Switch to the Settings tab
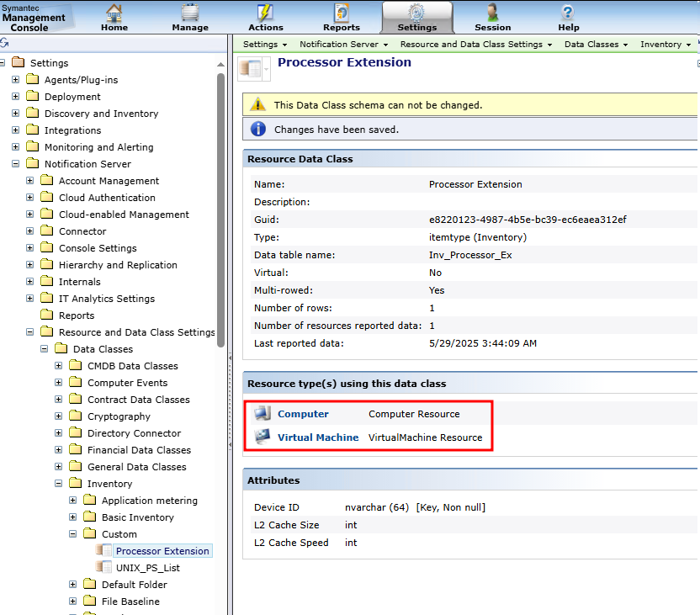This screenshot has width=700, height=615. (416, 18)
